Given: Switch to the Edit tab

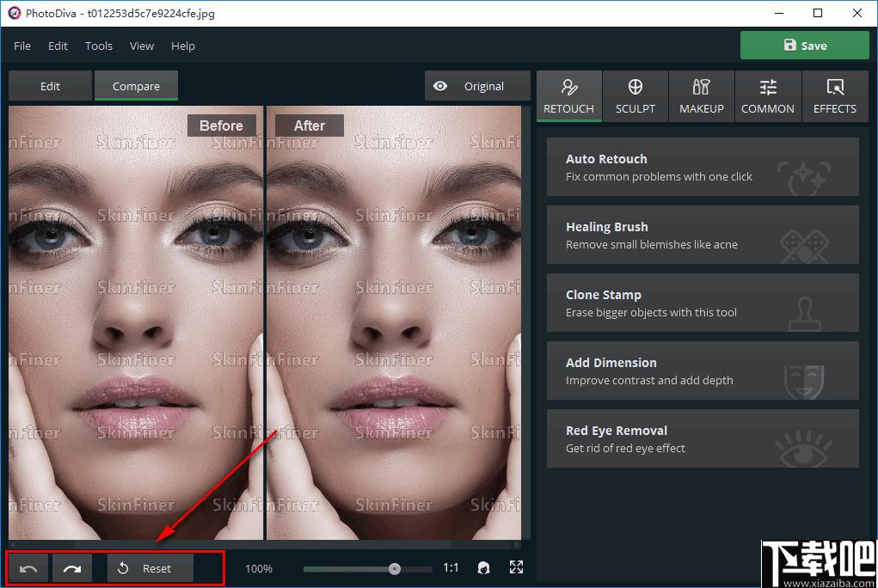Looking at the screenshot, I should point(50,86).
